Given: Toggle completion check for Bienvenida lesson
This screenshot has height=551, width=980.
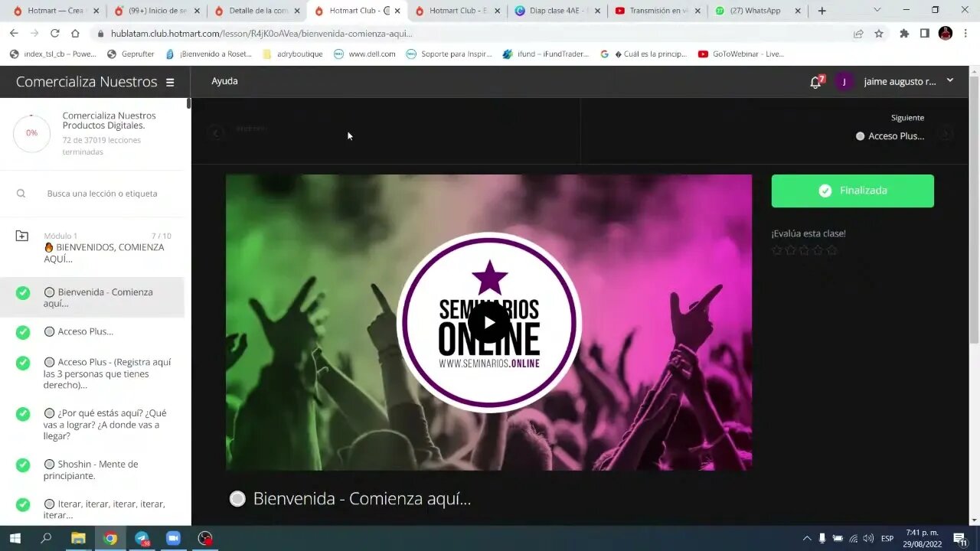Looking at the screenshot, I should (x=23, y=292).
